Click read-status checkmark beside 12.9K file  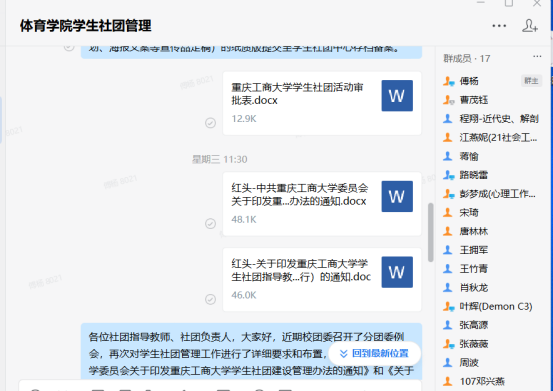211,123
